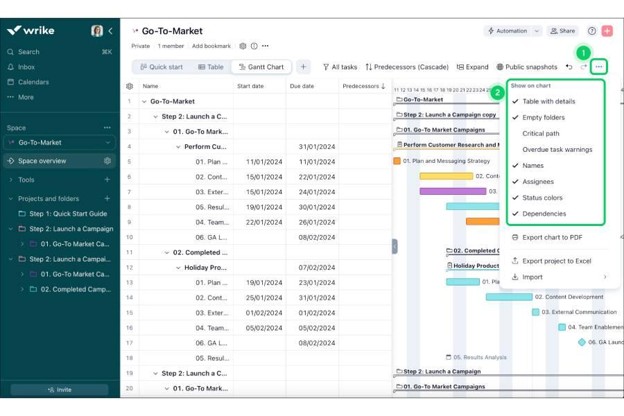Open the user profile avatar
Screen dimensions: 624x416
[97, 31]
